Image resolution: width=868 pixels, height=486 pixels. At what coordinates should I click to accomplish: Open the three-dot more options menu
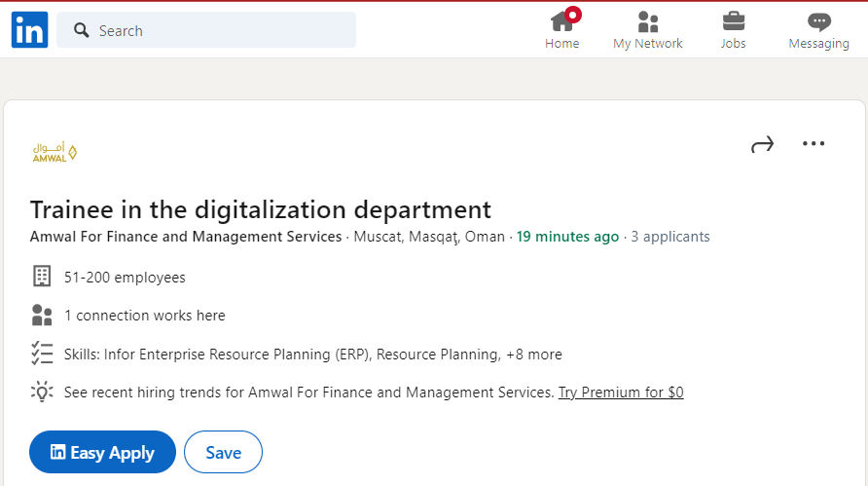(814, 143)
